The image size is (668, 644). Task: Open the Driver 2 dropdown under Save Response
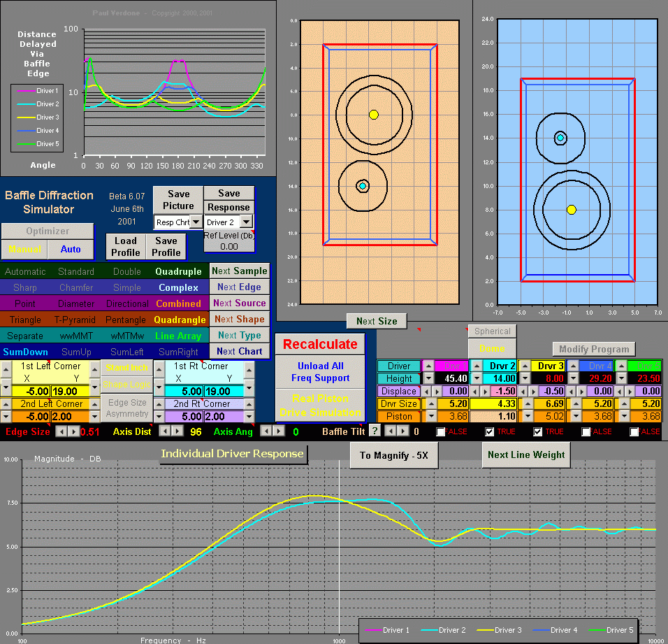click(x=246, y=222)
